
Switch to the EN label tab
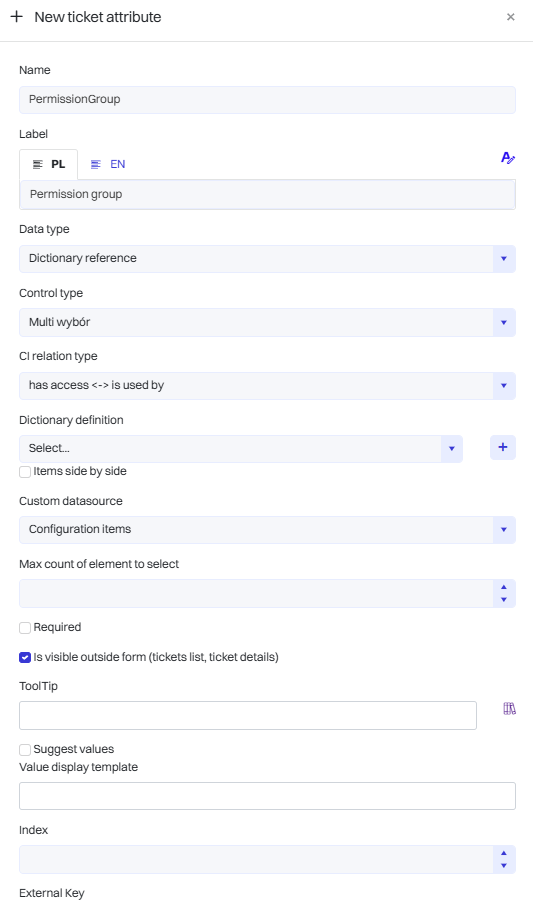pos(108,164)
